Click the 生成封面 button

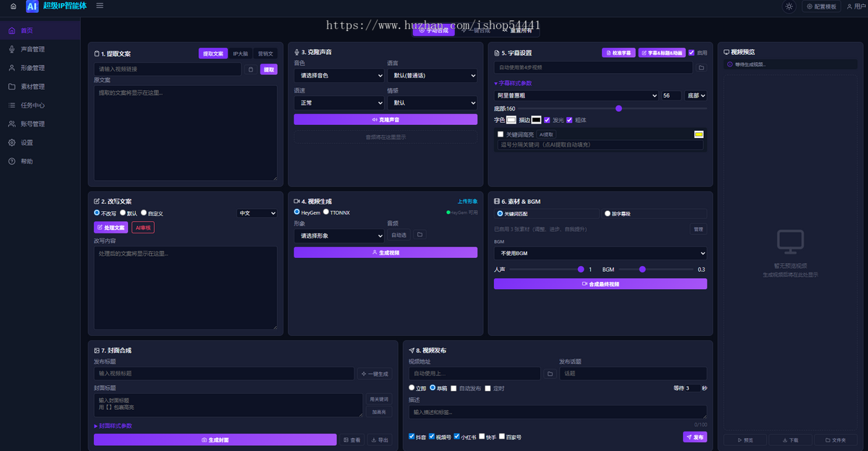[x=216, y=439]
